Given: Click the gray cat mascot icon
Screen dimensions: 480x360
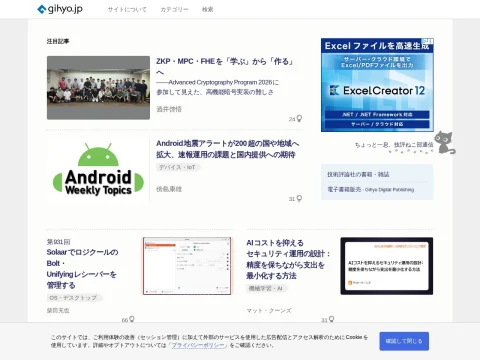Looking at the screenshot, I should [x=445, y=142].
